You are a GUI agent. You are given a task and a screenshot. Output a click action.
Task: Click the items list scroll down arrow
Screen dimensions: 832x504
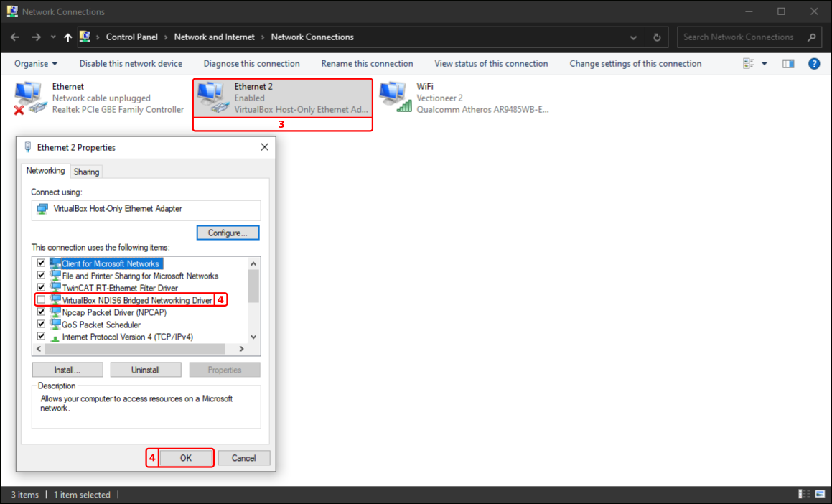253,337
